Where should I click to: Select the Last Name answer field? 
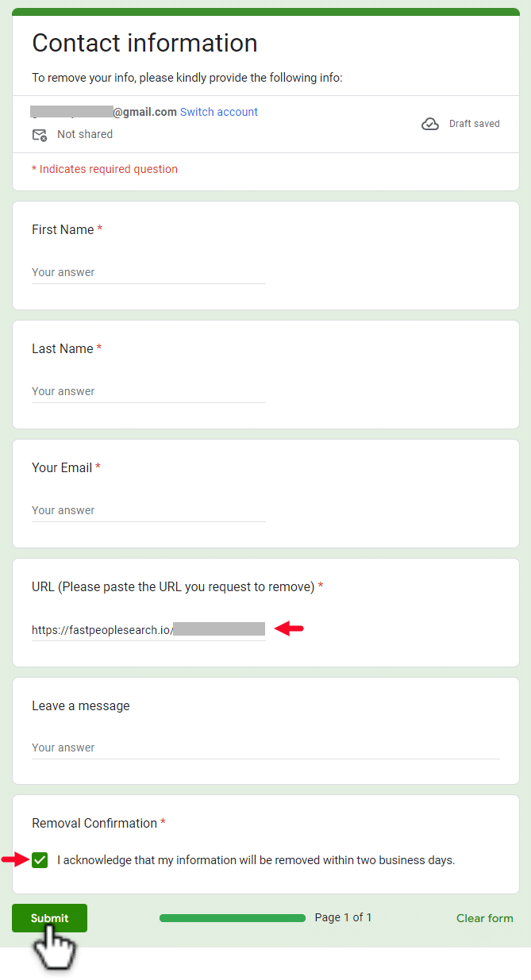click(148, 391)
